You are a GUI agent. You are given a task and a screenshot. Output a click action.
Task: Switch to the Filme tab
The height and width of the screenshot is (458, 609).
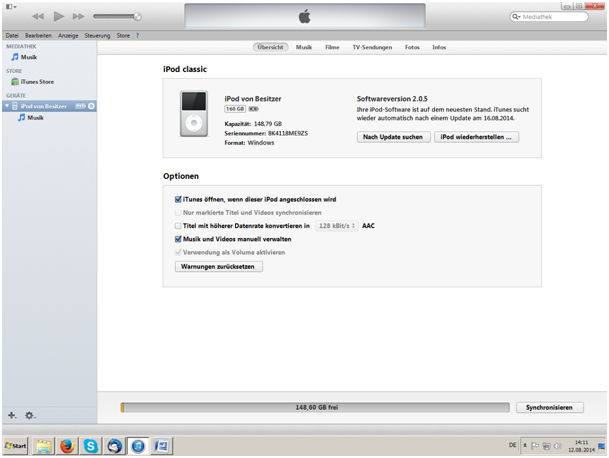(x=332, y=47)
